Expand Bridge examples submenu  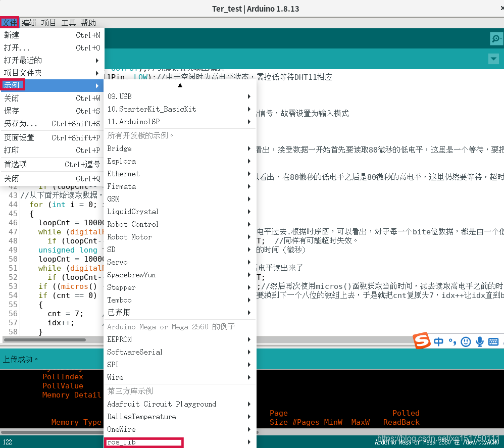coord(180,148)
